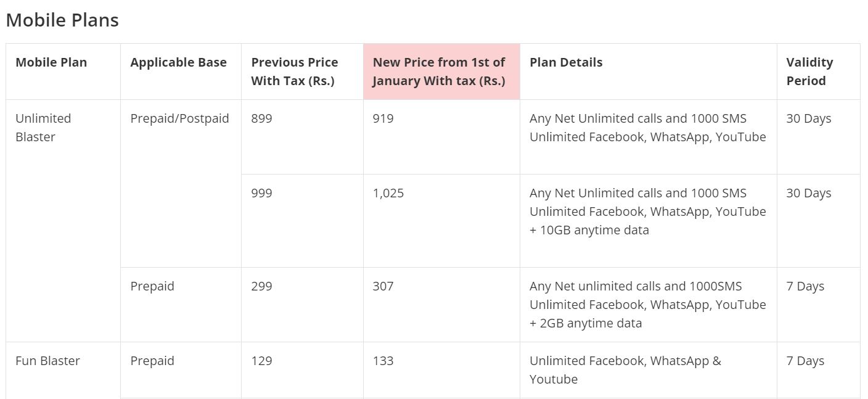Select the "Fun Blaster" plan cell

tap(47, 361)
